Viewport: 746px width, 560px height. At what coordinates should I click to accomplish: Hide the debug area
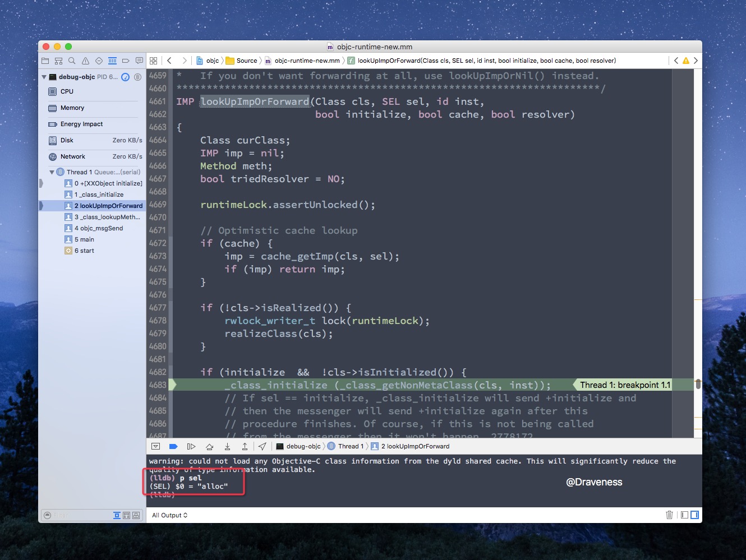click(x=156, y=446)
